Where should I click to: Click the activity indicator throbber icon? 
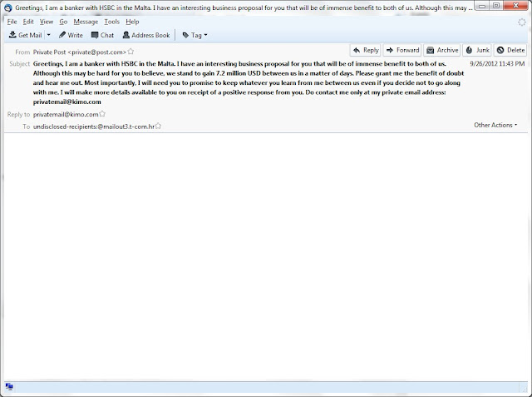pos(522,22)
